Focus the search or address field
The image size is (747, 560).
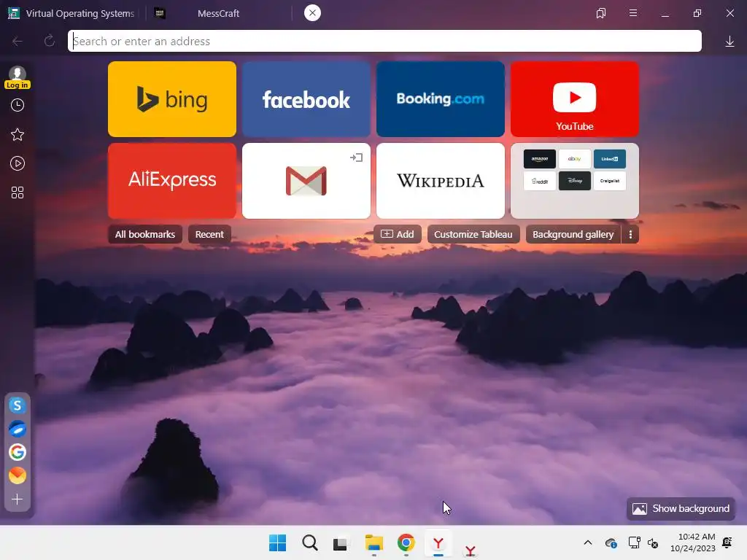[x=384, y=41]
